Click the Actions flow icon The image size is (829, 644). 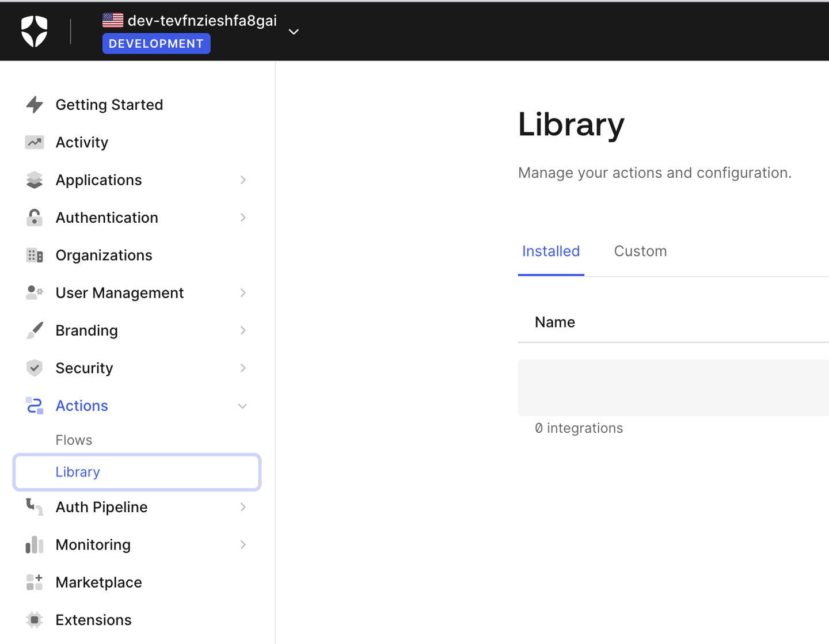(x=35, y=406)
